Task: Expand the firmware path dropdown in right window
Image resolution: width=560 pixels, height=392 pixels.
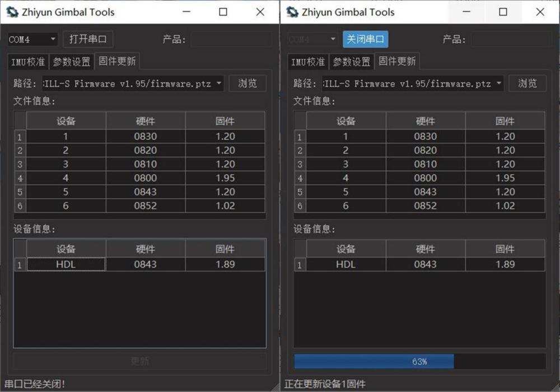Action: tap(499, 83)
